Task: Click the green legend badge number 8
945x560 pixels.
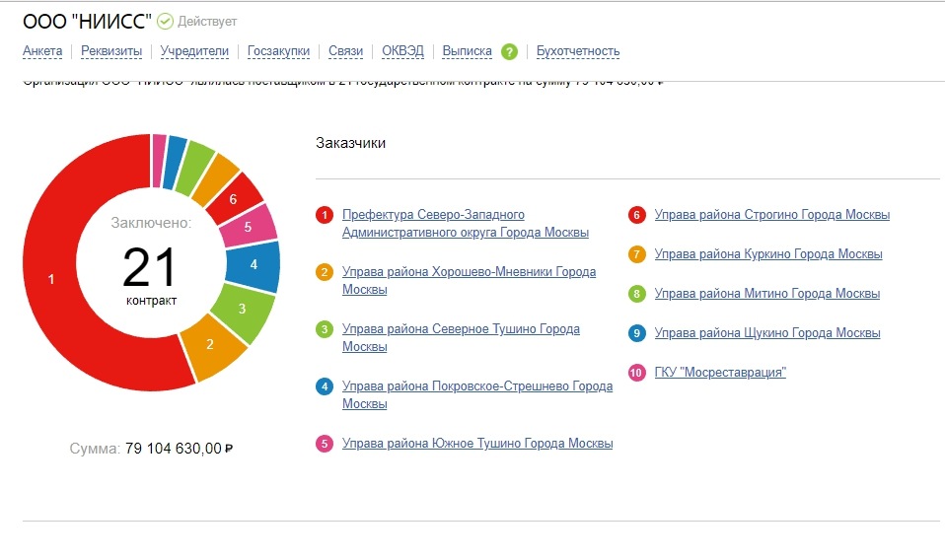Action: pos(637,294)
